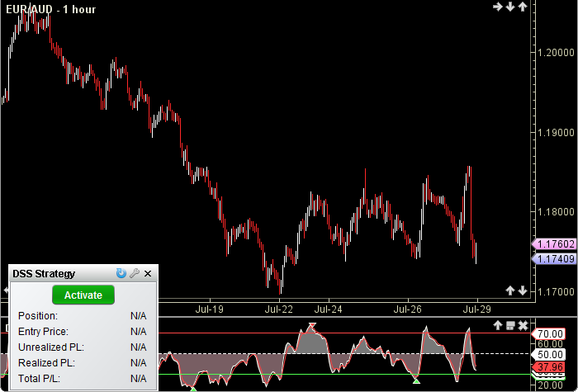Click the indicator panel layout icon

[510, 326]
